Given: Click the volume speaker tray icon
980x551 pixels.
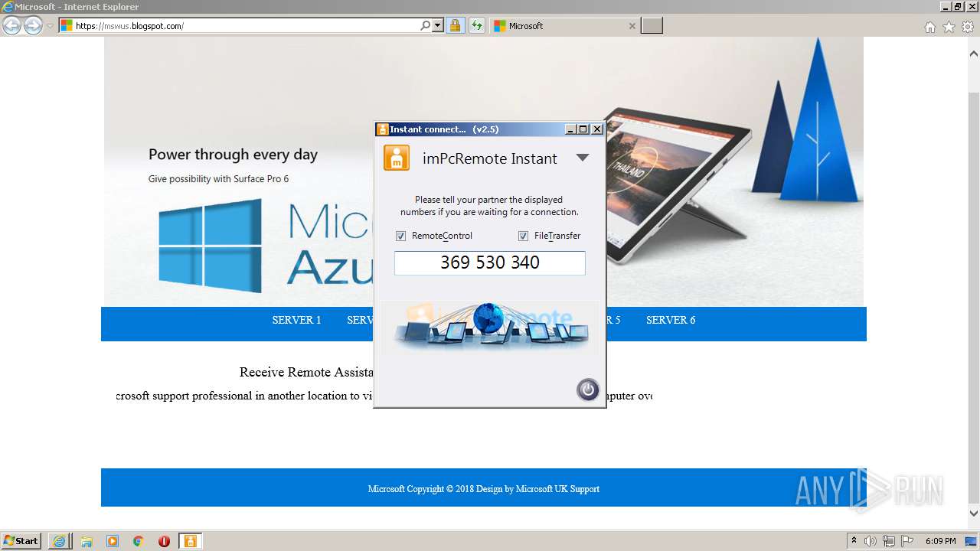Looking at the screenshot, I should click(871, 541).
